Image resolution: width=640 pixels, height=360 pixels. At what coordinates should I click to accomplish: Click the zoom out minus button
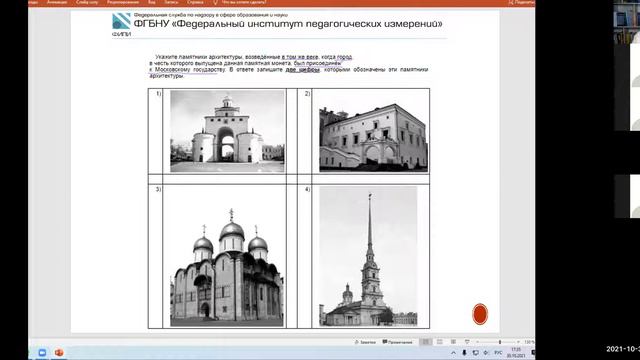[478, 342]
